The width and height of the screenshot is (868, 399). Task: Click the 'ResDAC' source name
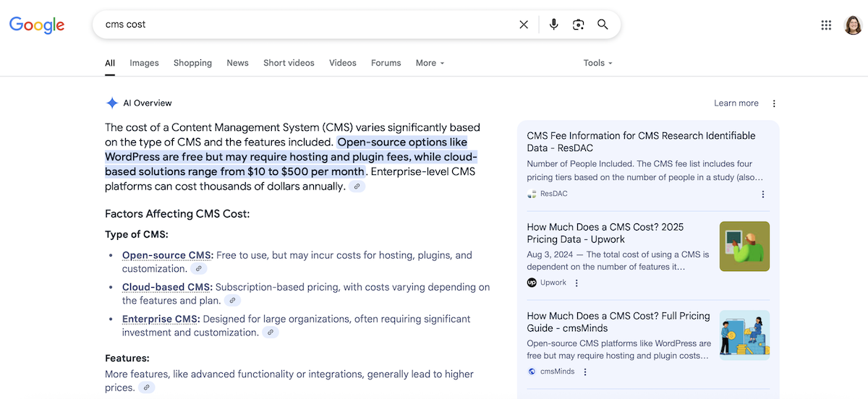click(x=554, y=194)
